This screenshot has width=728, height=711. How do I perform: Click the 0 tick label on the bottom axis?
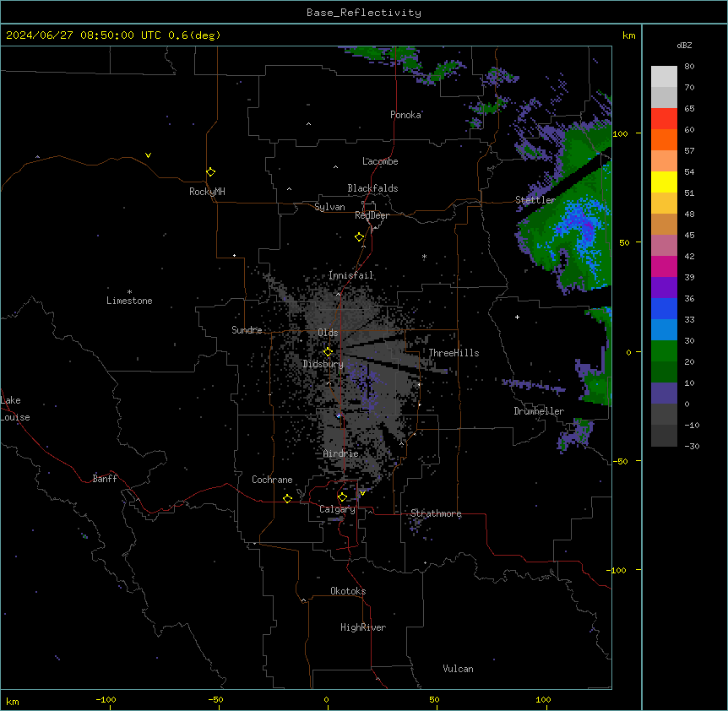coord(326,699)
